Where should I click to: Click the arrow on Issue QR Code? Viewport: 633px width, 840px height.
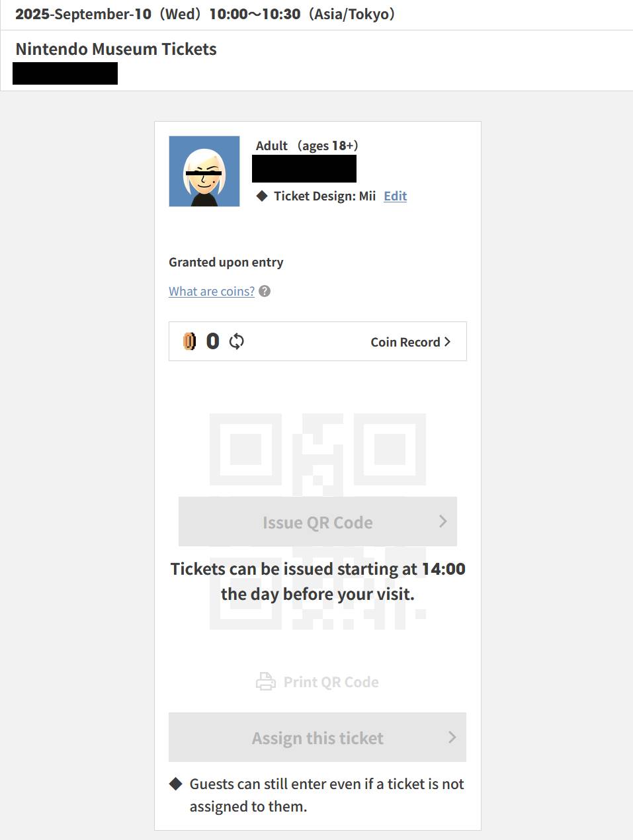click(443, 521)
